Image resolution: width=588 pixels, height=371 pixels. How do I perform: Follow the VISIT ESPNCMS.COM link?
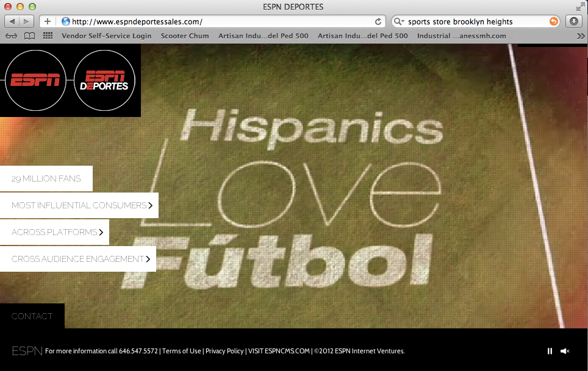[x=279, y=351]
